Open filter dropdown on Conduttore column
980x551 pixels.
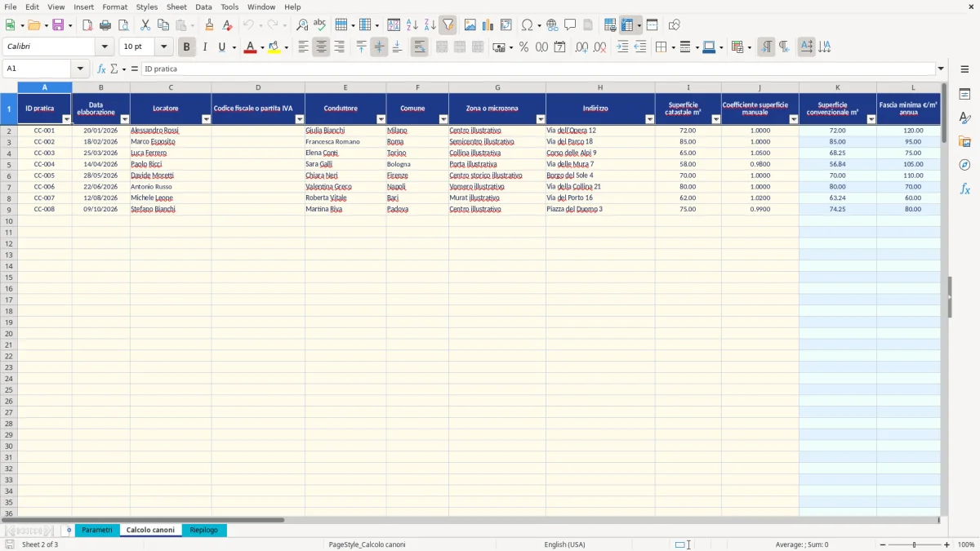381,119
